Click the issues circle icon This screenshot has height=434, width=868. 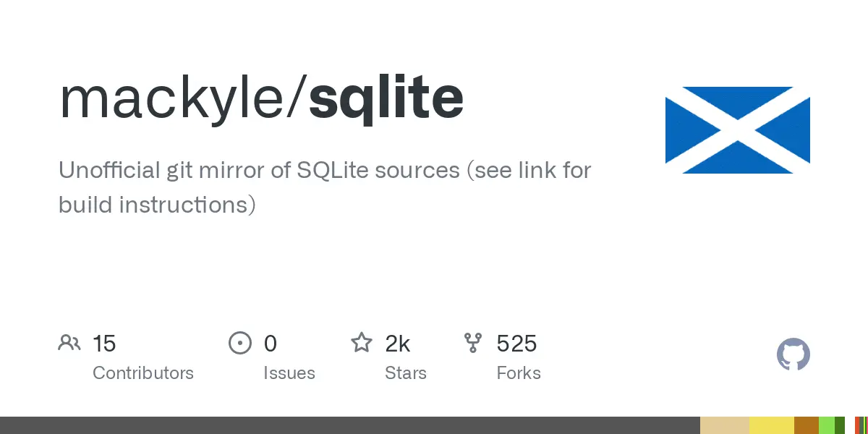pos(239,343)
